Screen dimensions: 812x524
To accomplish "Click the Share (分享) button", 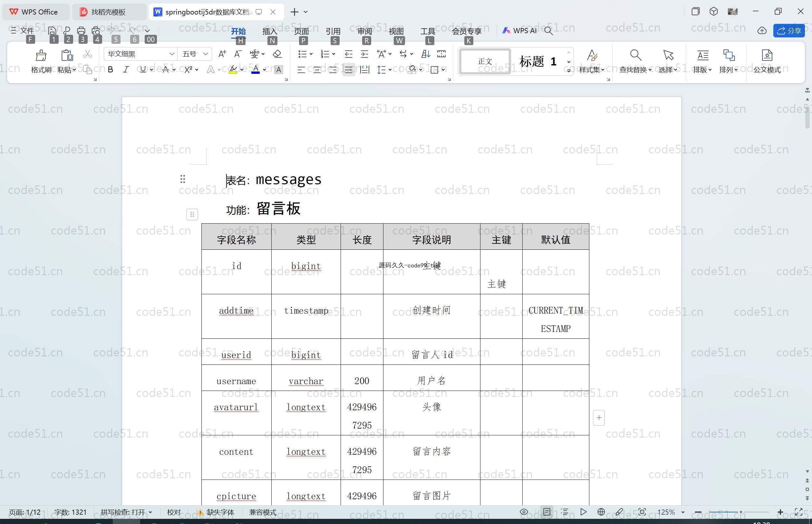I will point(789,31).
